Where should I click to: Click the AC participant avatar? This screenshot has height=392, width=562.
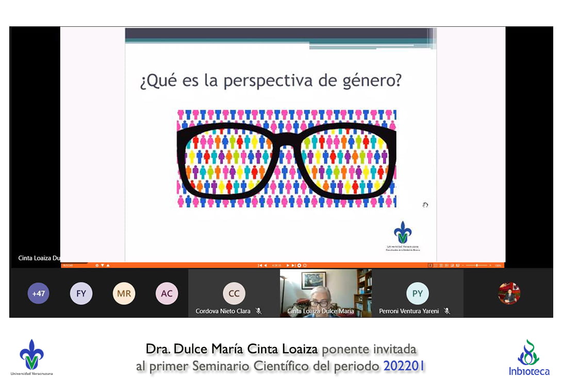[x=167, y=294]
